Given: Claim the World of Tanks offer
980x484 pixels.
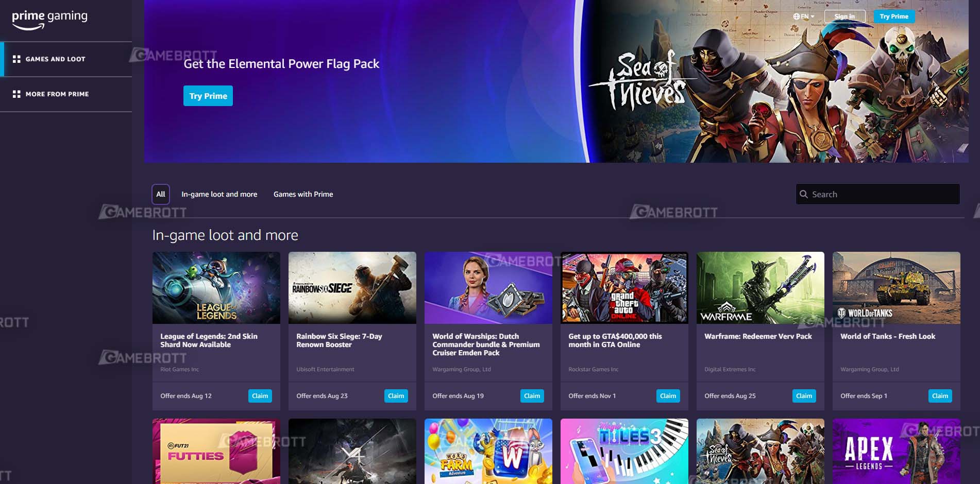Looking at the screenshot, I should tap(940, 396).
